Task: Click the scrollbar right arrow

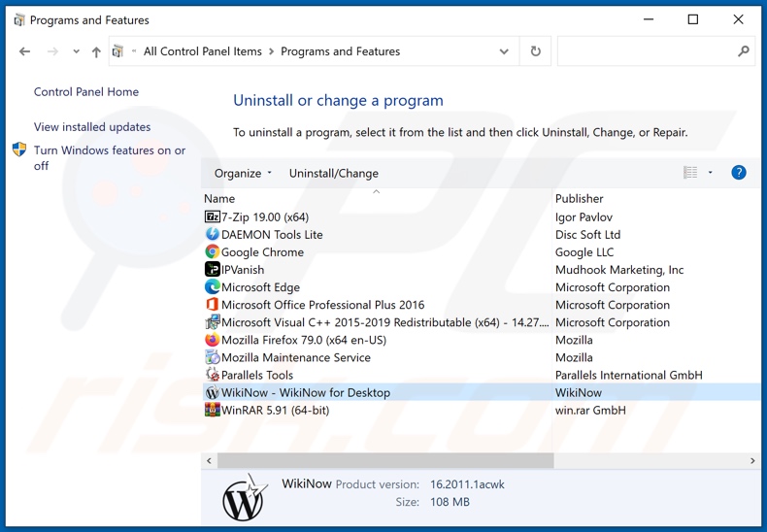Action: click(752, 460)
